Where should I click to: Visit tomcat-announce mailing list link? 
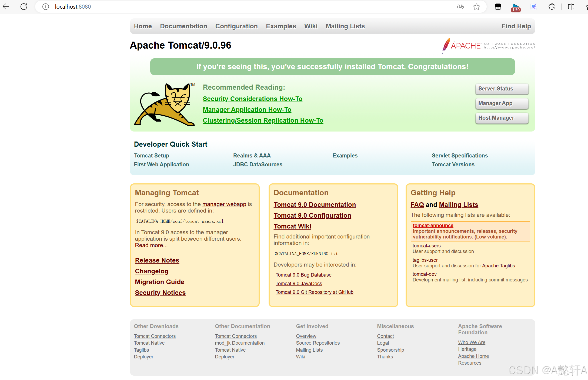(433, 226)
